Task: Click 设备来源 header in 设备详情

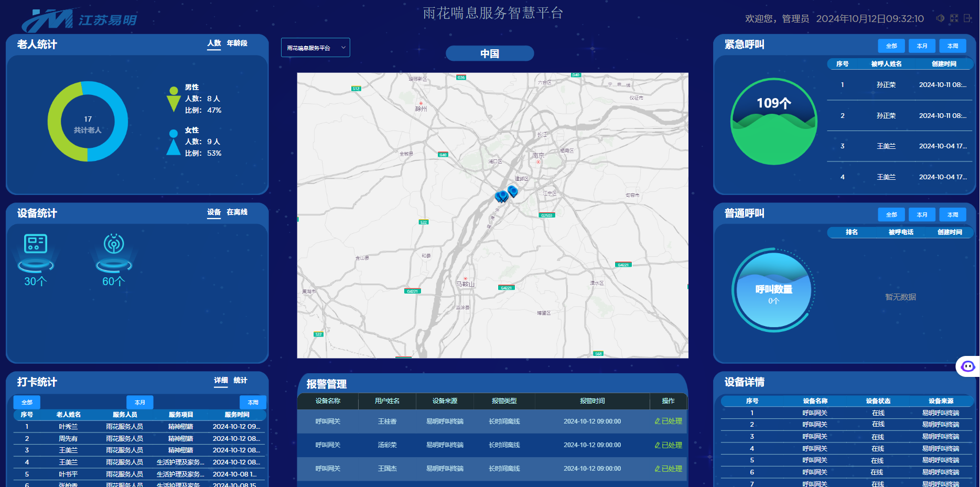Action: coord(941,401)
